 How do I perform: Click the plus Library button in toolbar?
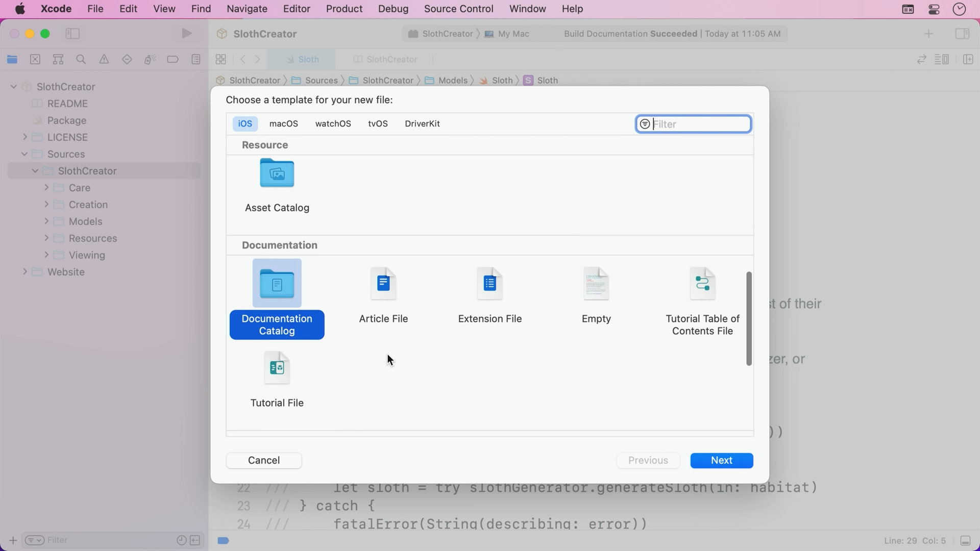coord(928,34)
